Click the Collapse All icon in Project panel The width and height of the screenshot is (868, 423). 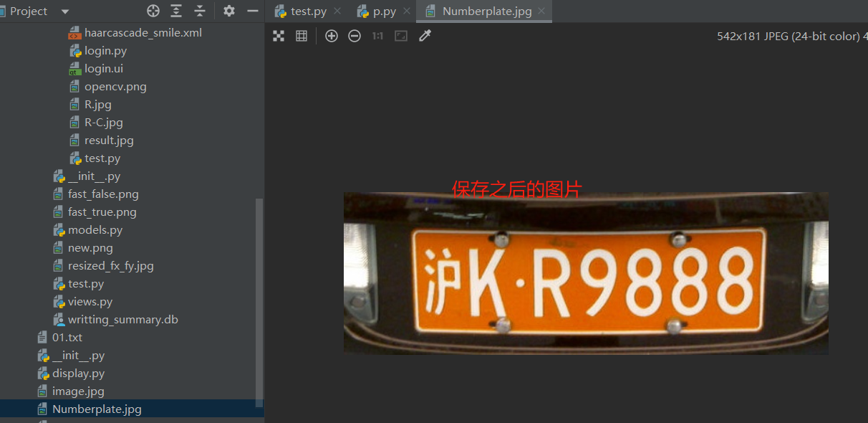pos(200,11)
